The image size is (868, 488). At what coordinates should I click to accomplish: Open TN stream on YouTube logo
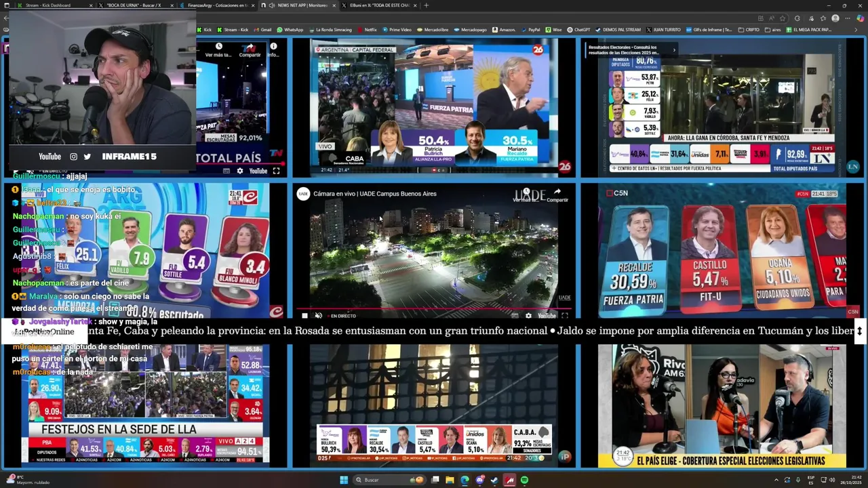click(x=258, y=171)
